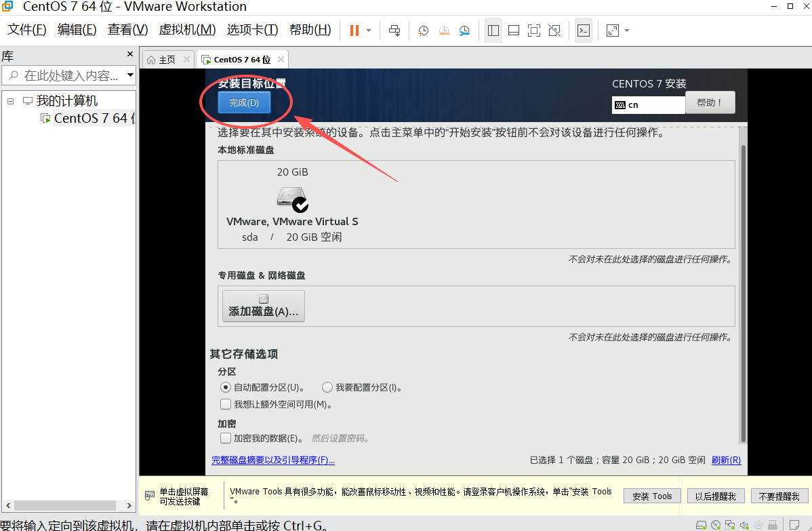Click the CD/DVD drive status icon
The height and width of the screenshot is (531, 812).
tap(716, 525)
